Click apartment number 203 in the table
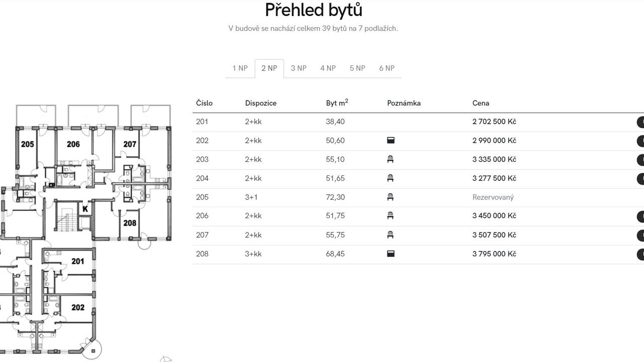This screenshot has height=362, width=644. pyautogui.click(x=202, y=159)
